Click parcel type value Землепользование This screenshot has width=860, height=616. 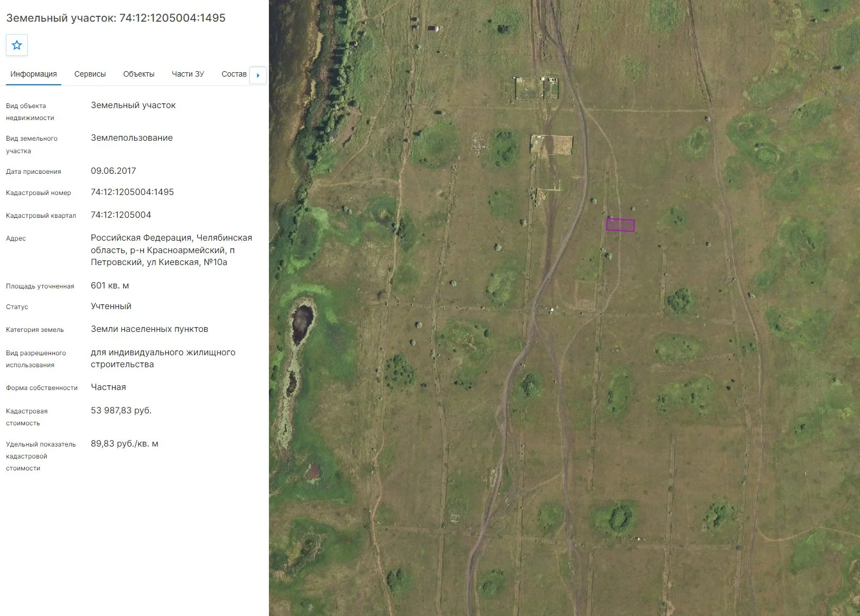click(x=131, y=138)
